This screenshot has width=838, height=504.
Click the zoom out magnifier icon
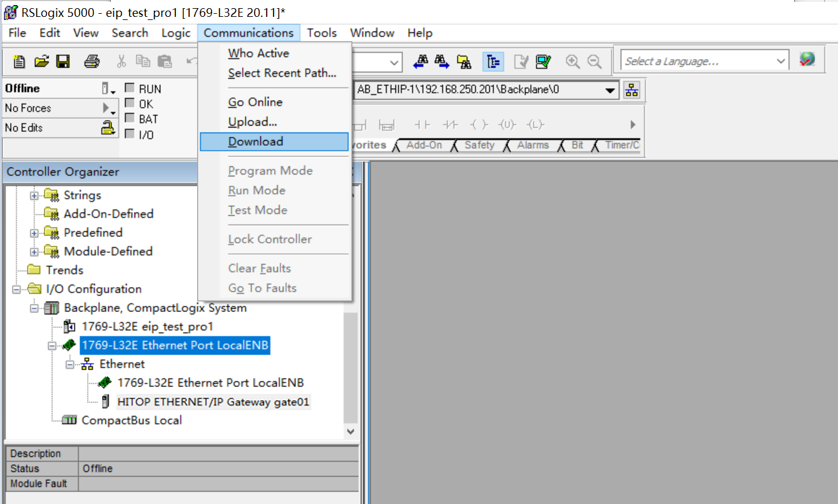coord(594,61)
